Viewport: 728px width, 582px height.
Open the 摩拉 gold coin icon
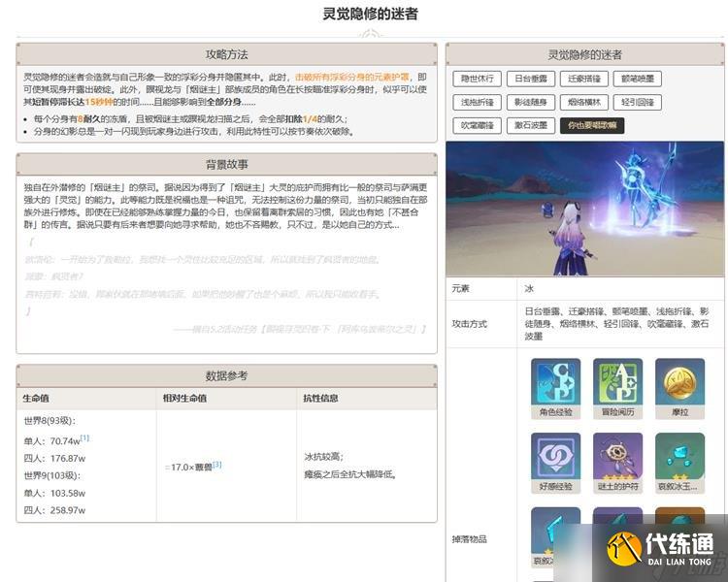click(679, 388)
